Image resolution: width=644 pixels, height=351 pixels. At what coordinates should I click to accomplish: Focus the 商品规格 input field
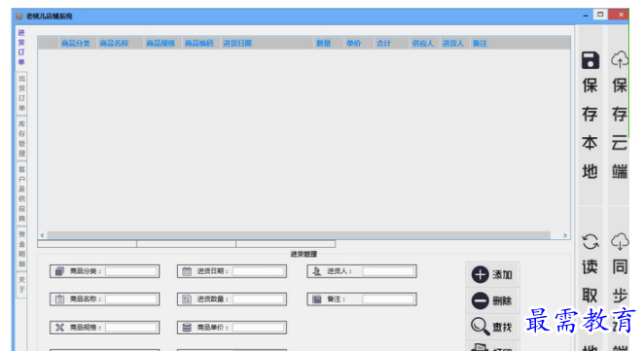point(131,328)
